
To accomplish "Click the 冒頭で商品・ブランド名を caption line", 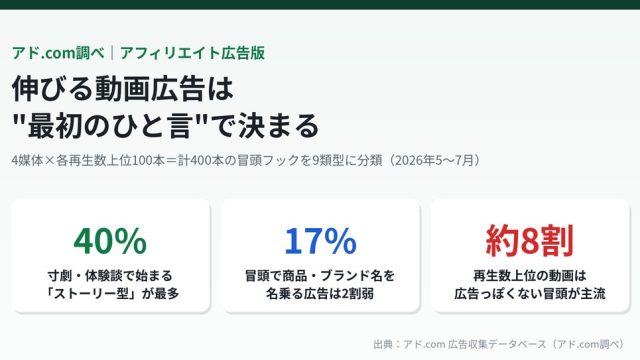I will [x=320, y=276].
